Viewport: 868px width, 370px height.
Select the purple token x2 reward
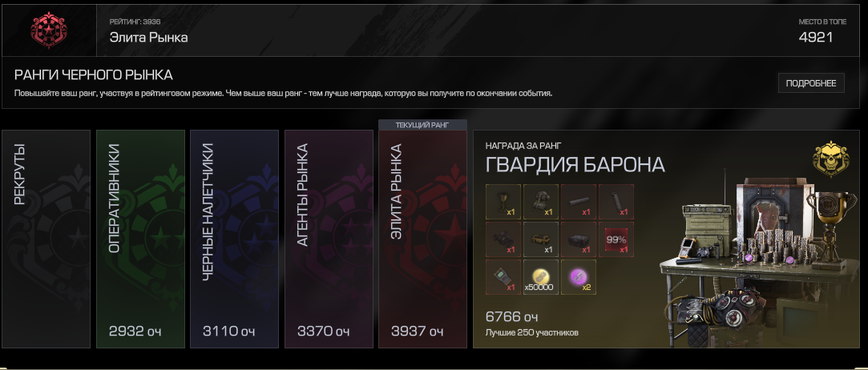click(579, 277)
